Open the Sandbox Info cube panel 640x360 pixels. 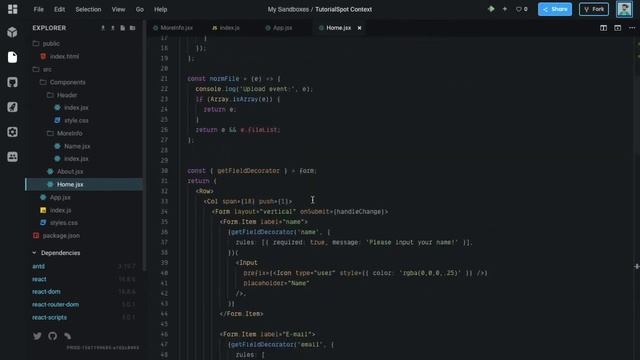12,32
